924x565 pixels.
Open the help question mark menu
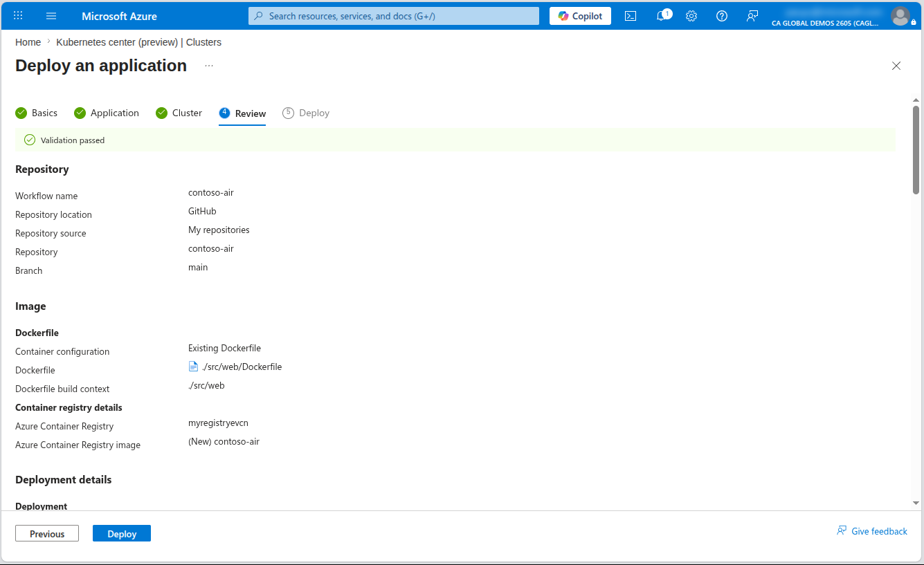[722, 16]
